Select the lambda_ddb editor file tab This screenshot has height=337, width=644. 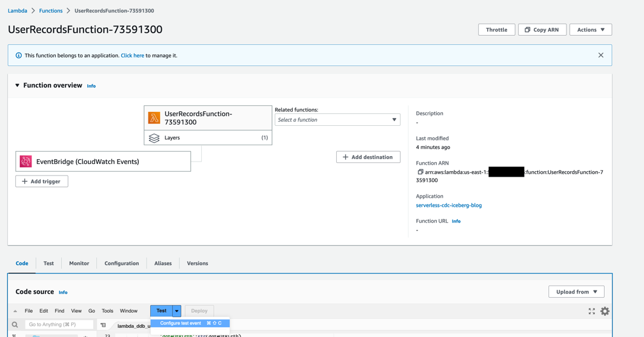click(x=133, y=326)
